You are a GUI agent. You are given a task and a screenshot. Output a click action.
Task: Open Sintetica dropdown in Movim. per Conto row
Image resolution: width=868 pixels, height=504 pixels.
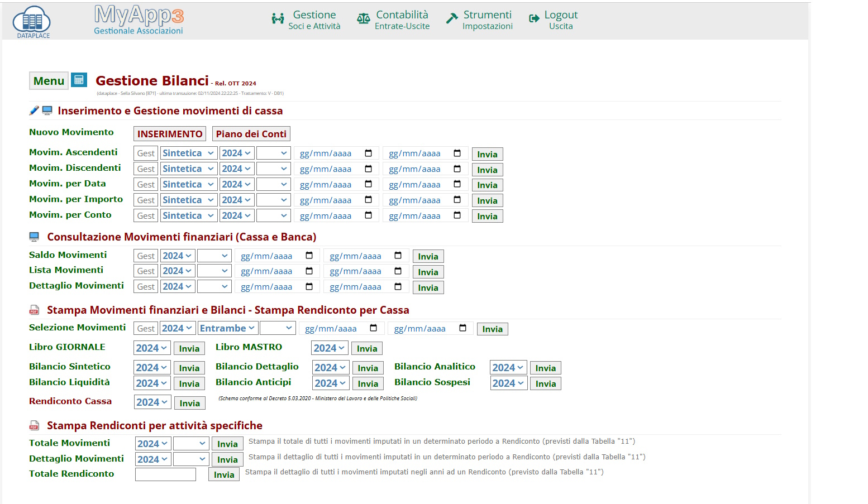coord(189,215)
